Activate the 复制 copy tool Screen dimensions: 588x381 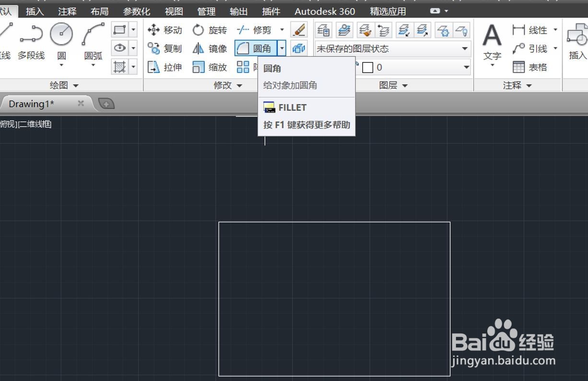click(165, 48)
